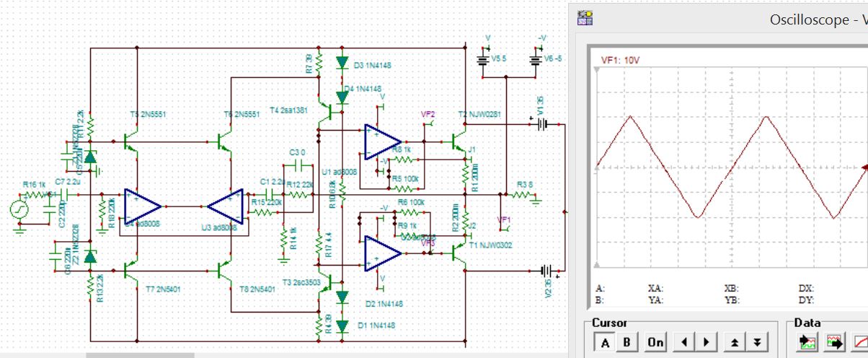Click the horizontal scrollbar thumb below schematic
The image size is (868, 358).
coord(140,355)
